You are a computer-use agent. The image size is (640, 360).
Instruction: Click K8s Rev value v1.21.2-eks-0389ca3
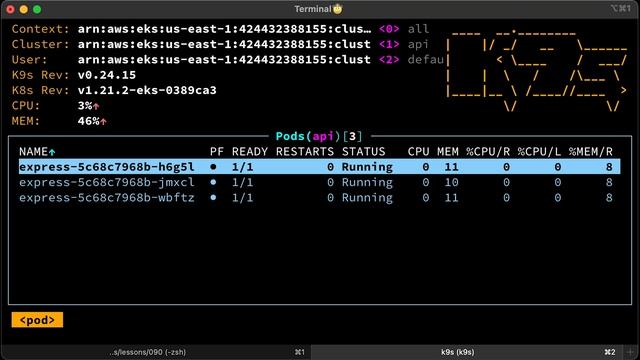[x=147, y=90]
